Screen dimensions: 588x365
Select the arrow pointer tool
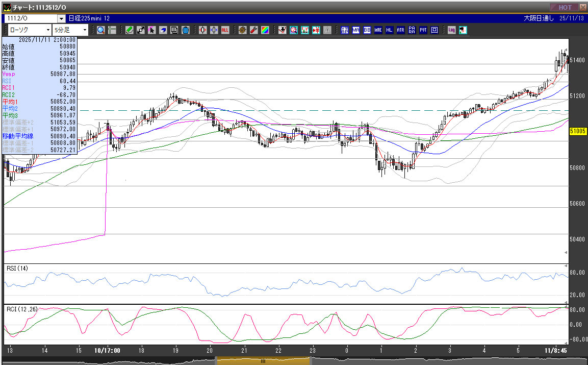click(151, 30)
